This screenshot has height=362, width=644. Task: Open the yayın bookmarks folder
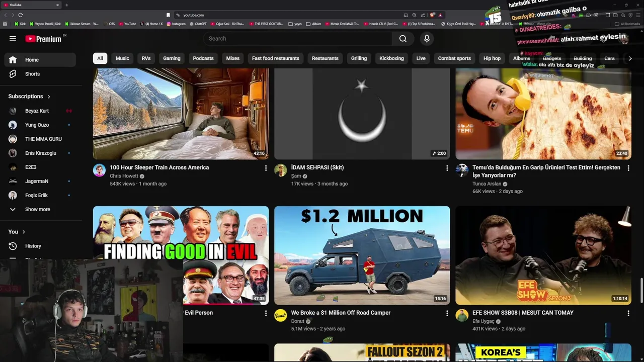[295, 24]
